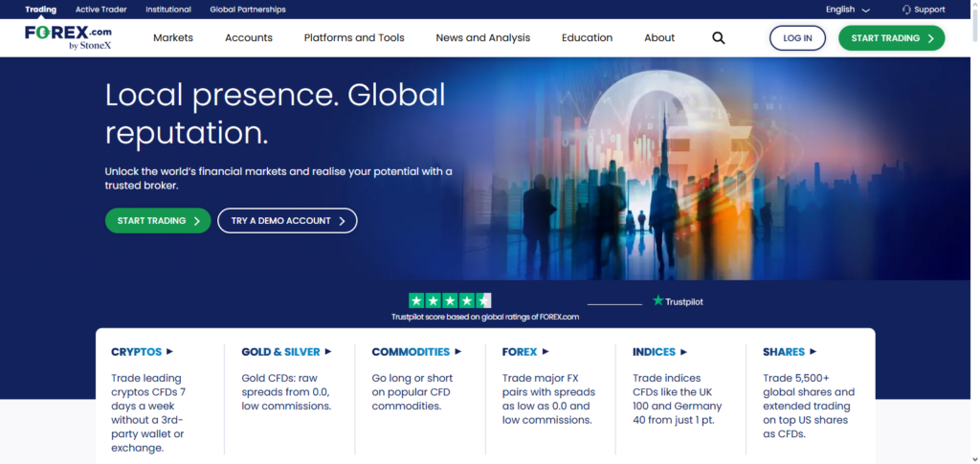Open the Education menu
This screenshot has width=980, height=464.
pyautogui.click(x=587, y=38)
